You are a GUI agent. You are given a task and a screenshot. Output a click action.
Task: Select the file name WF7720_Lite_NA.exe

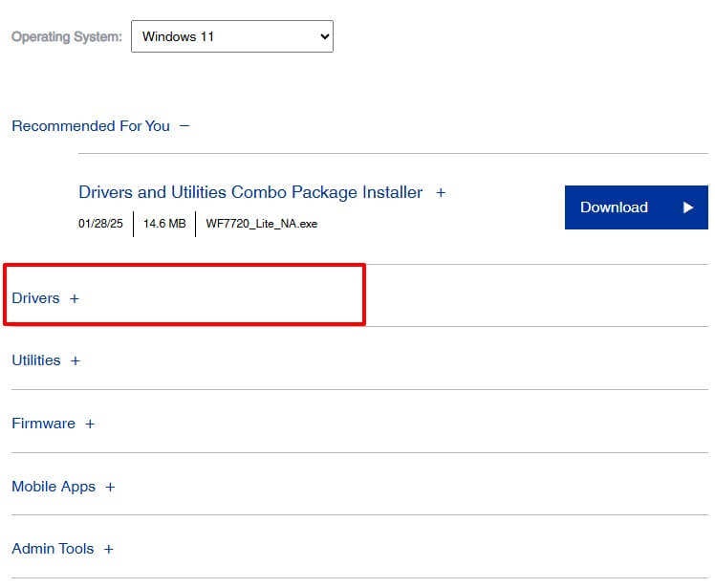coord(262,224)
